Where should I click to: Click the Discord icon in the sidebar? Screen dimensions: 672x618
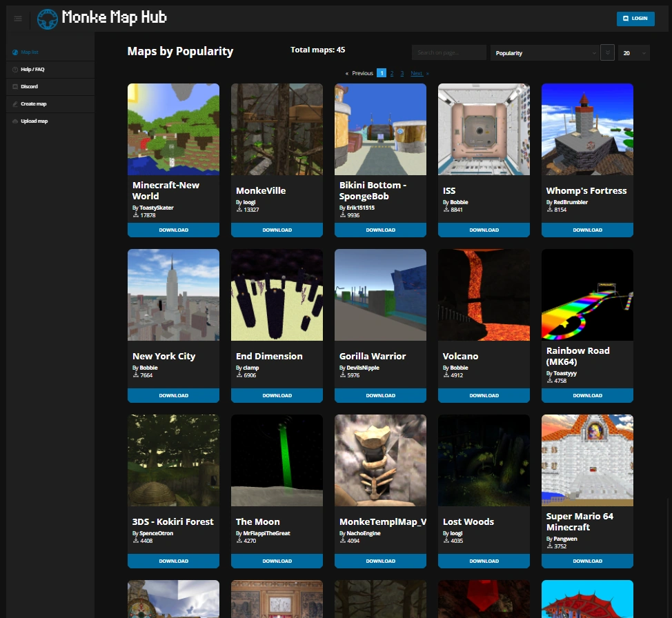click(14, 86)
